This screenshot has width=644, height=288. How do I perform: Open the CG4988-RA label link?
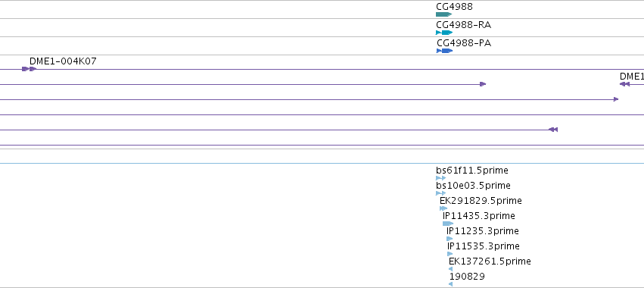pyautogui.click(x=463, y=25)
